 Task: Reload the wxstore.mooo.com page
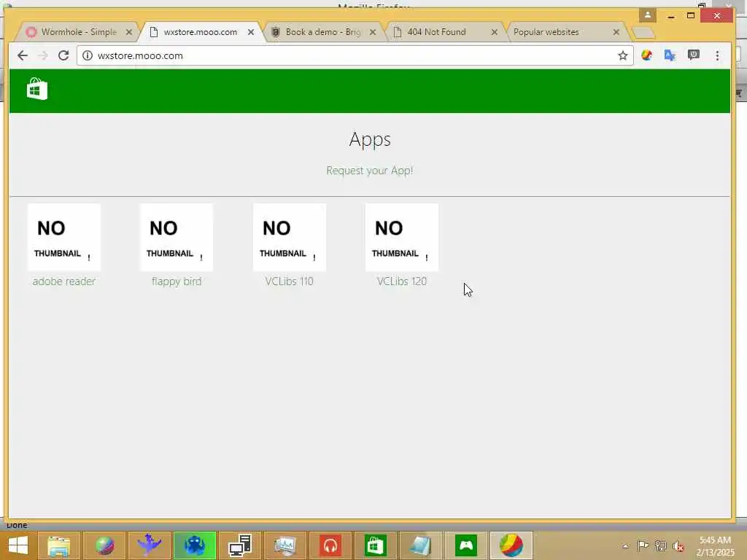coord(63,55)
